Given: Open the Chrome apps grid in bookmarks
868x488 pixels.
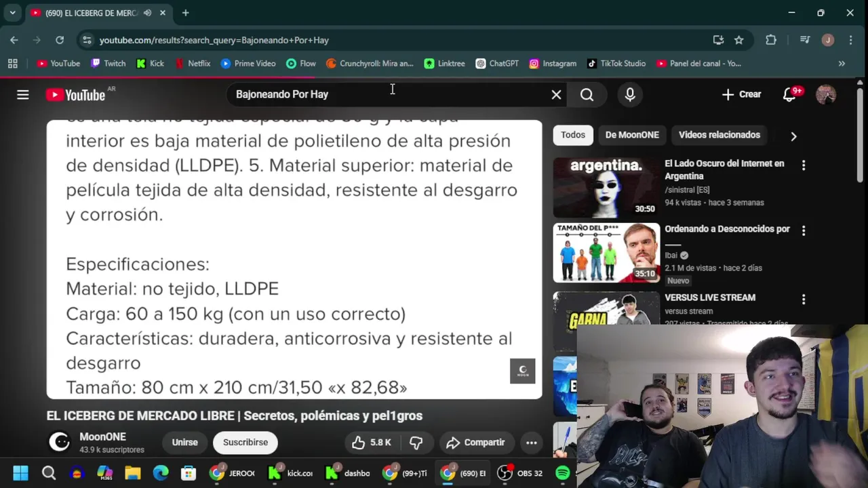Looking at the screenshot, I should tap(12, 63).
